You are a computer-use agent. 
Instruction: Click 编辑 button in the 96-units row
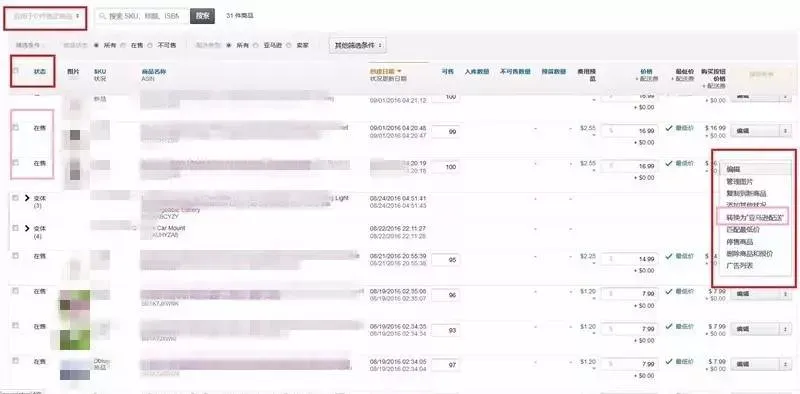[755, 294]
